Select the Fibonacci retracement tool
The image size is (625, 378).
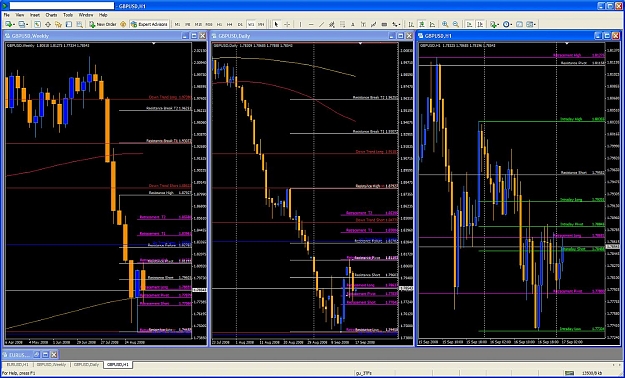point(342,24)
